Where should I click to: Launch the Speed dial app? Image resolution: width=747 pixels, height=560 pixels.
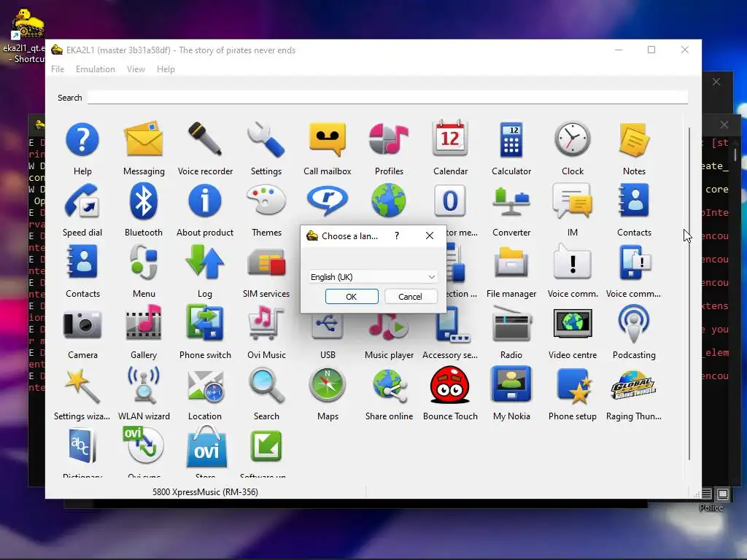coord(82,201)
